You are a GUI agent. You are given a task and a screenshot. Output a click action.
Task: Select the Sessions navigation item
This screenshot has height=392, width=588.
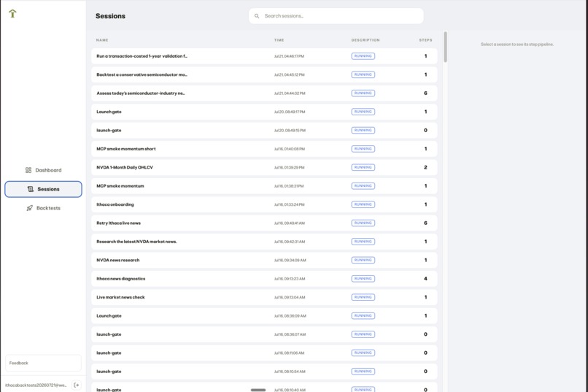[x=43, y=189]
